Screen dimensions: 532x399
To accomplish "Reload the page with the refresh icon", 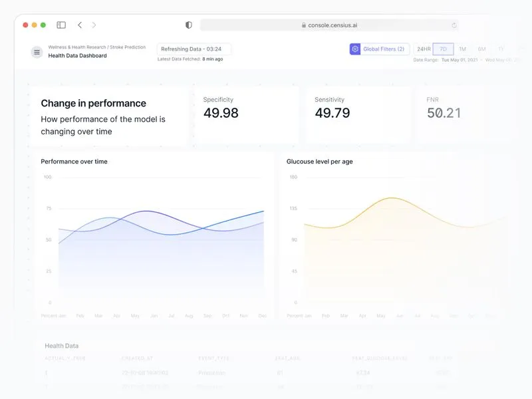I will 454,25.
